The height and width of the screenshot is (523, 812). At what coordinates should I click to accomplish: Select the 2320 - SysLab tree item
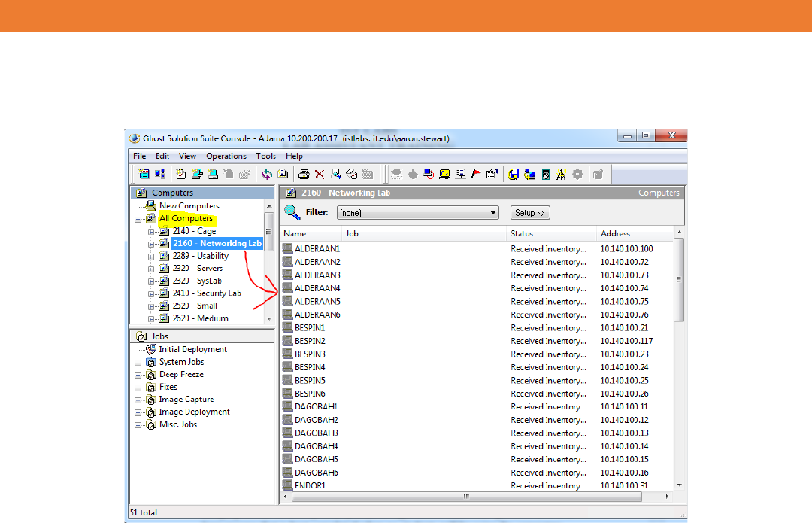point(197,281)
